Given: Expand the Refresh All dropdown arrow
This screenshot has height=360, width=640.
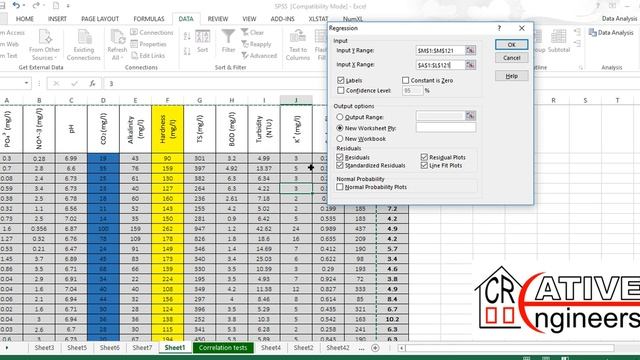Looking at the screenshot, I should 121,58.
